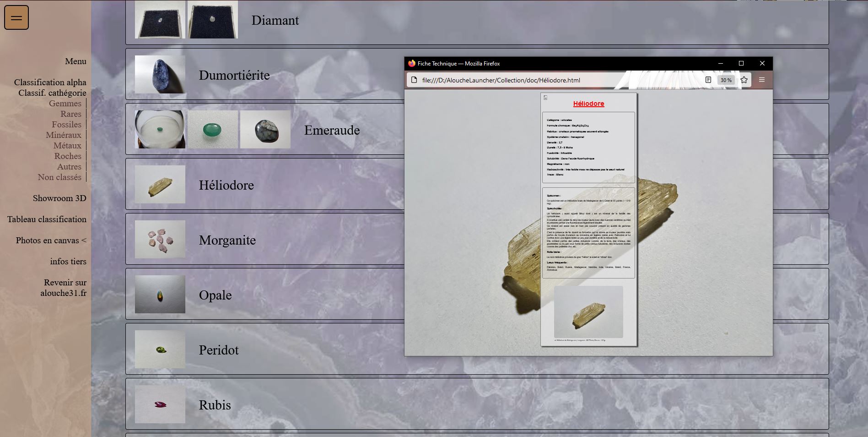The image size is (868, 437).
Task: Open Showroom 3D link
Action: pyautogui.click(x=59, y=198)
